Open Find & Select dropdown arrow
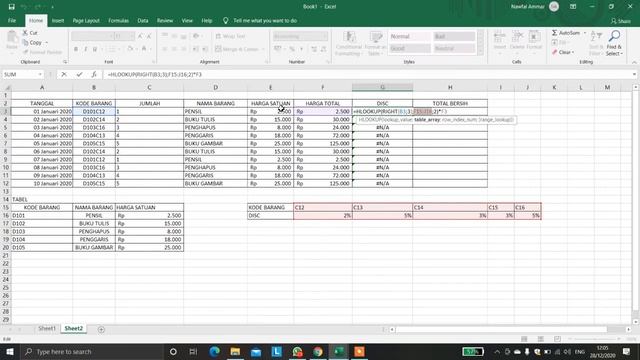Viewport: 640px width, 360px height. pyautogui.click(x=621, y=53)
